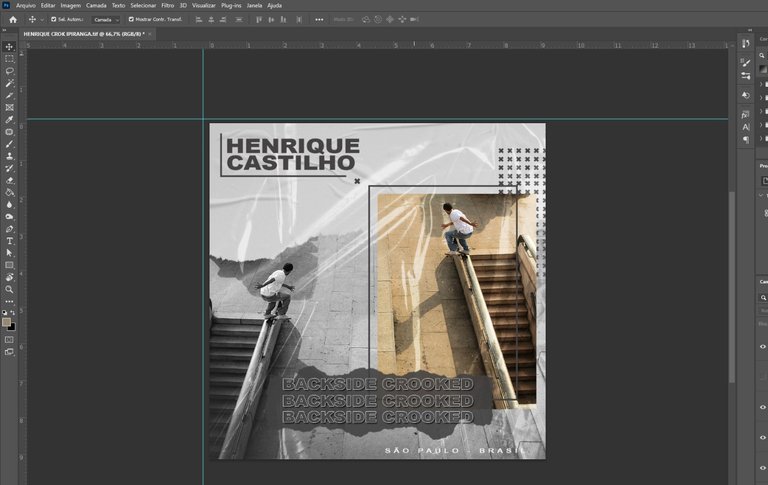Select the Move tool in toolbox
Screen dimensions: 768x485
coord(9,47)
